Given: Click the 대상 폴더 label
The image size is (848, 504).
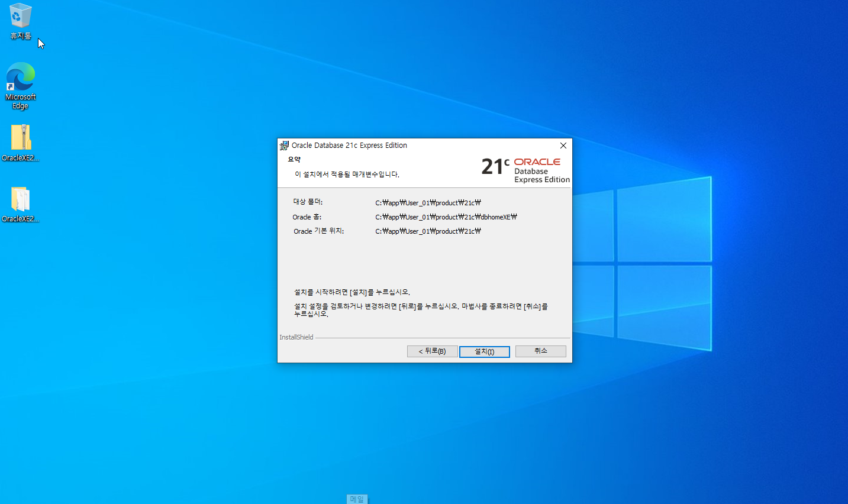Looking at the screenshot, I should coord(308,202).
